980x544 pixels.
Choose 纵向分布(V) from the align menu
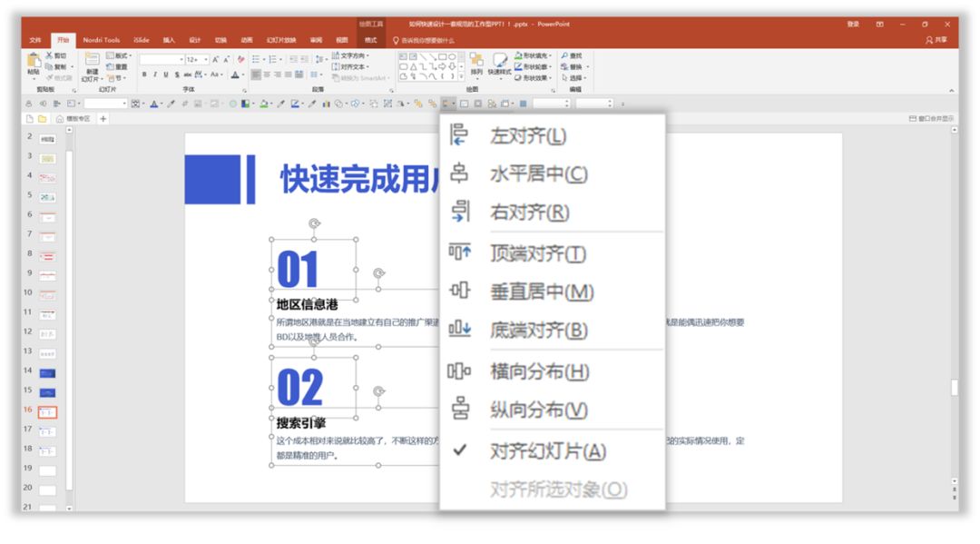tap(553, 410)
